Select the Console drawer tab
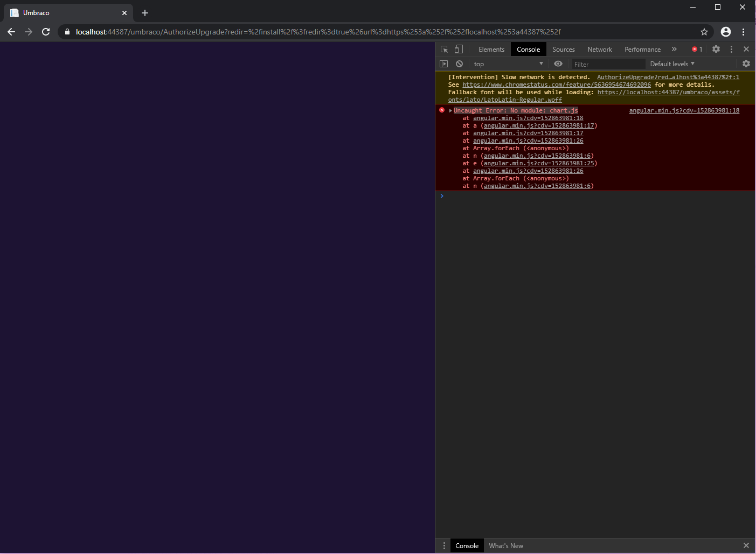This screenshot has height=554, width=756. 467,546
